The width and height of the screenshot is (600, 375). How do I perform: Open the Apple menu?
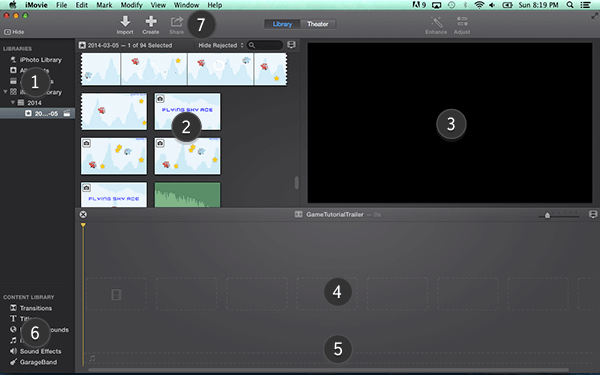[13, 5]
